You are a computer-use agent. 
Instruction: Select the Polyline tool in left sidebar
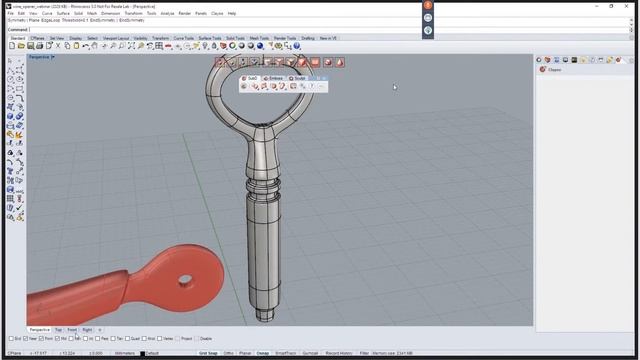coord(10,70)
